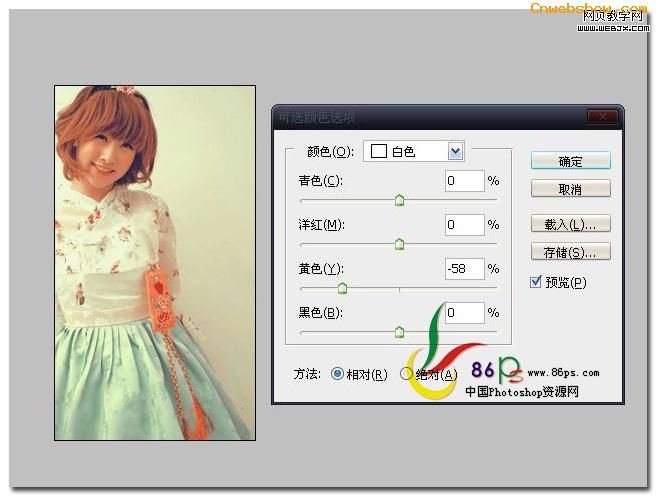Click the 存储(S)... save button
The height and width of the screenshot is (500, 660).
(570, 252)
